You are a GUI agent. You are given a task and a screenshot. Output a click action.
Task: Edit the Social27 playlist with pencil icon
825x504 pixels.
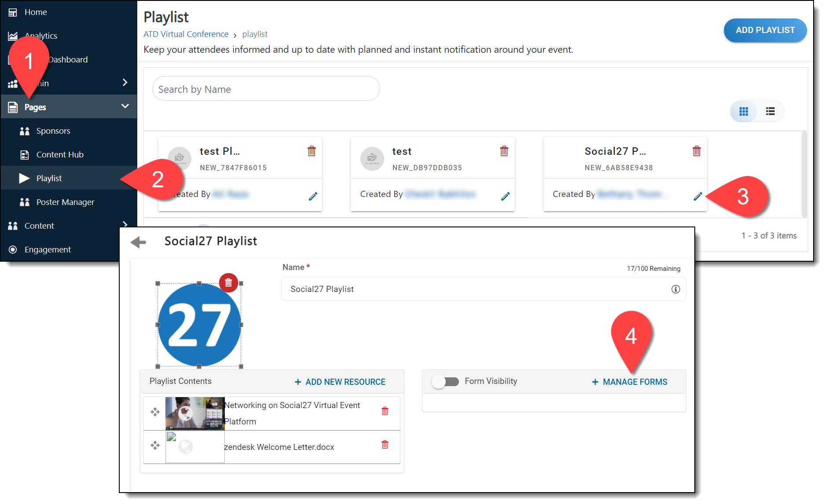point(697,197)
